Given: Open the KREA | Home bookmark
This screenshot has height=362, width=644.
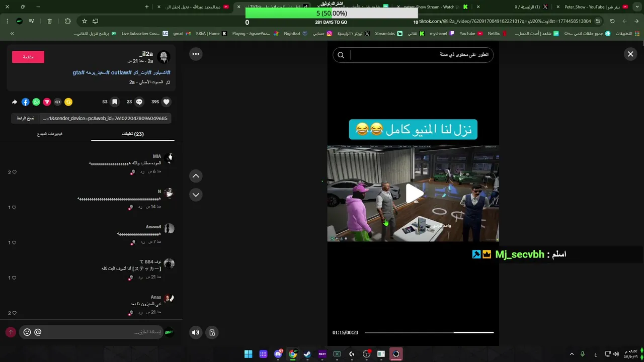Looking at the screenshot, I should (212, 33).
